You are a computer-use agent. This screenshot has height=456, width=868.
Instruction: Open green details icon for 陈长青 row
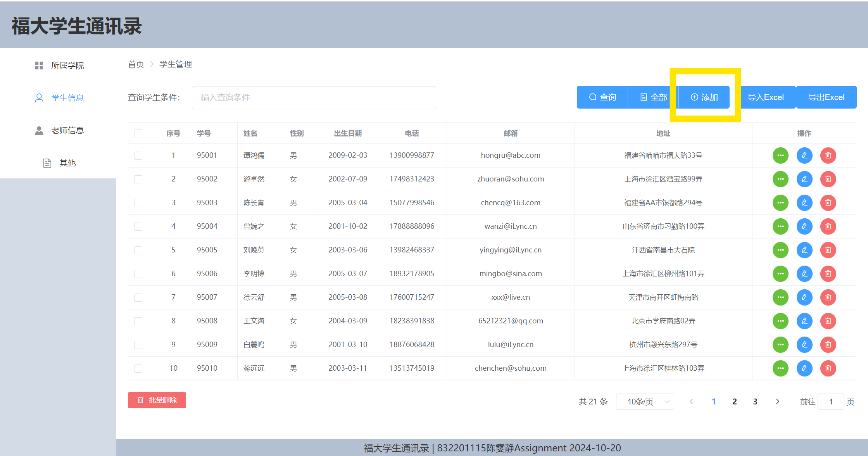(780, 203)
